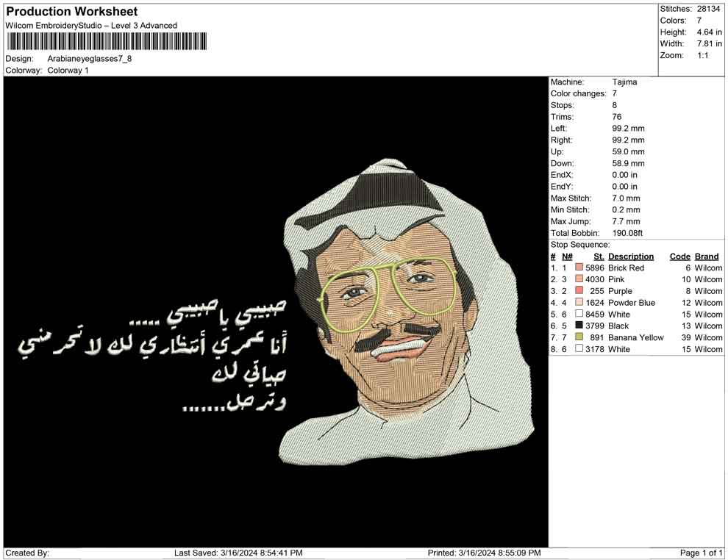728x560 pixels.
Task: Click the Powder Blue description text
Action: coord(632,303)
